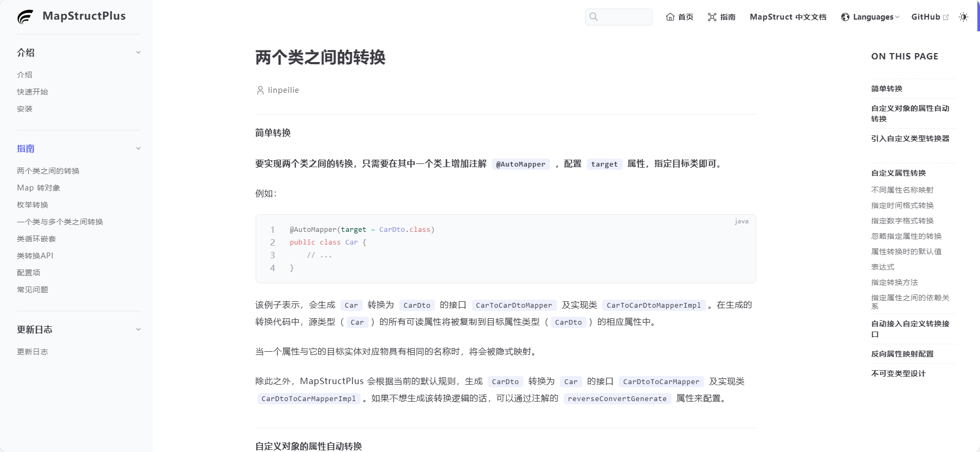Click the java label on the code block
Image resolution: width=980 pixels, height=452 pixels.
[x=742, y=221]
